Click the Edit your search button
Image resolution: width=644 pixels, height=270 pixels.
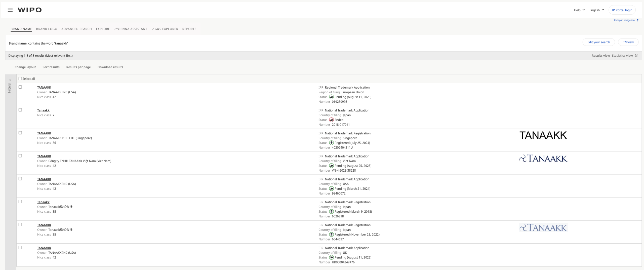point(598,42)
